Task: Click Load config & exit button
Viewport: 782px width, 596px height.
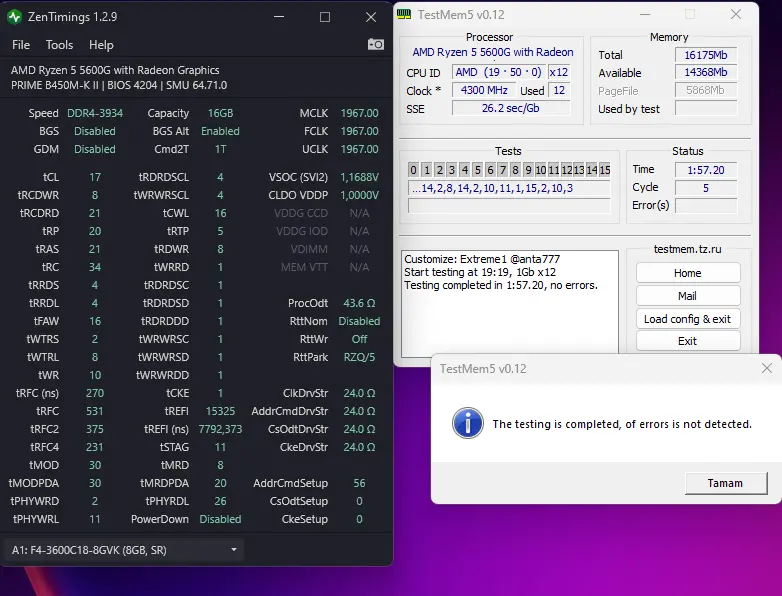Action: [688, 319]
